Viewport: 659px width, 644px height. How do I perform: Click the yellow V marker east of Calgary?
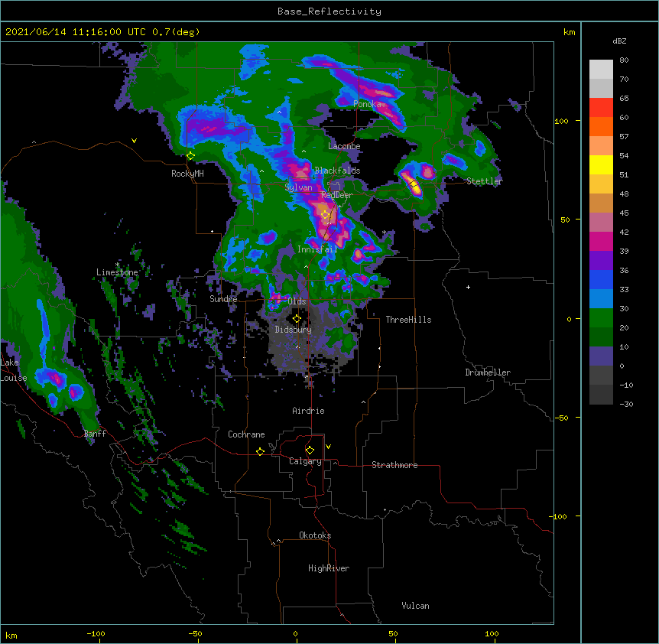328,447
